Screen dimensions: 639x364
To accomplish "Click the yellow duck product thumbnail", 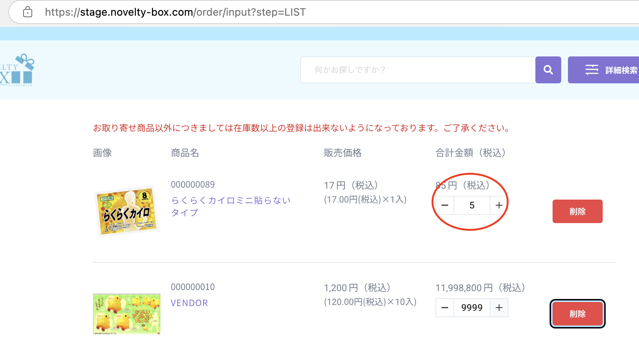I will (x=127, y=314).
